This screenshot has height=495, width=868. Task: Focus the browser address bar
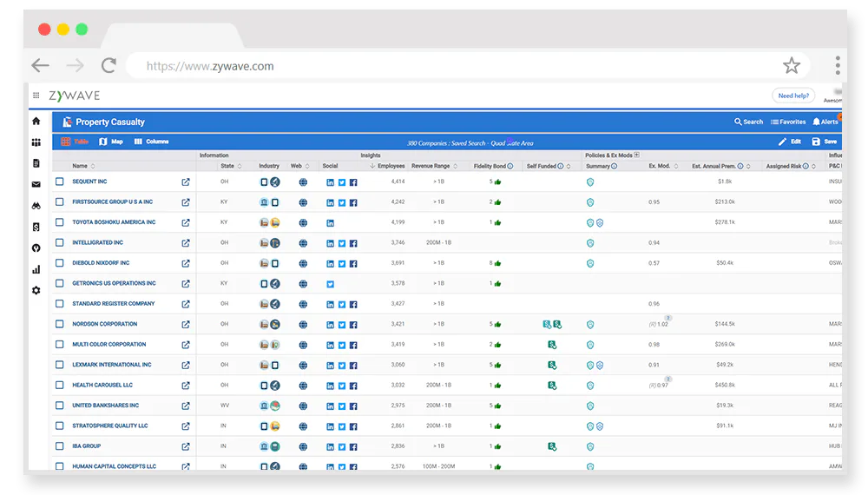tap(454, 66)
